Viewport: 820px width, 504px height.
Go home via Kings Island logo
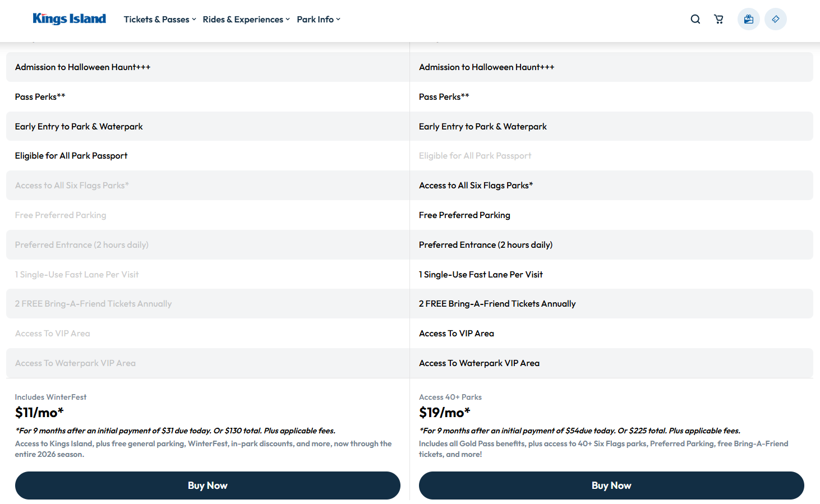click(69, 19)
